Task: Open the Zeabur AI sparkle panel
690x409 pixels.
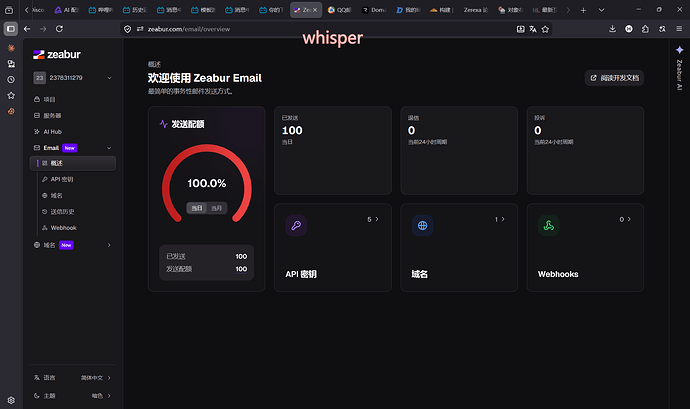Action: 679,50
